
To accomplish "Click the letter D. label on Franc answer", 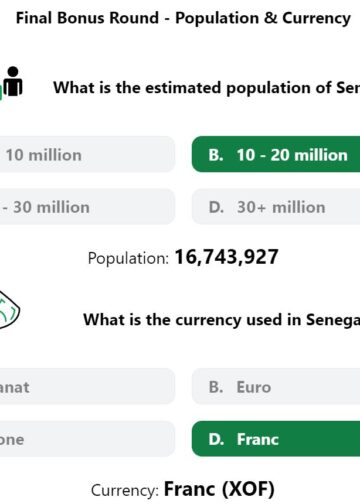I will pos(216,439).
